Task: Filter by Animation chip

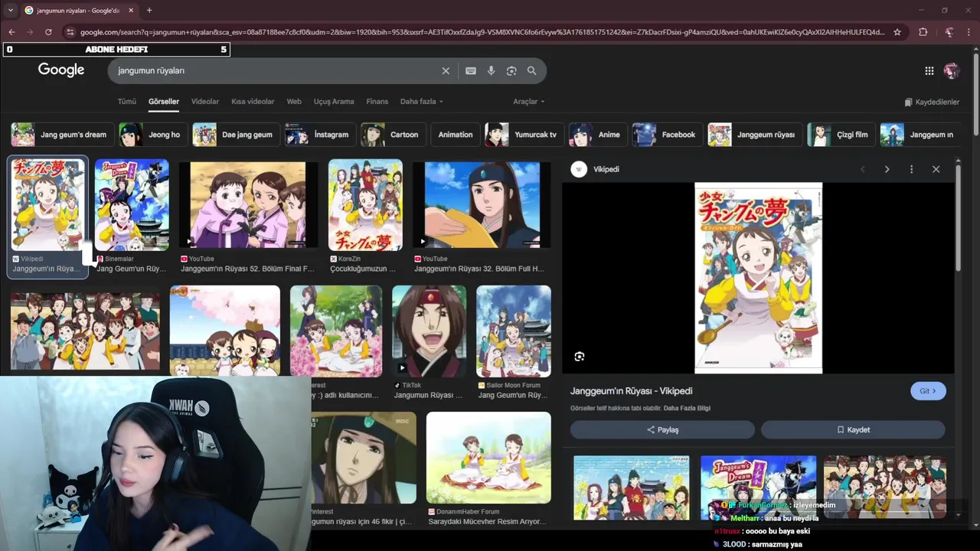Action: coord(456,135)
